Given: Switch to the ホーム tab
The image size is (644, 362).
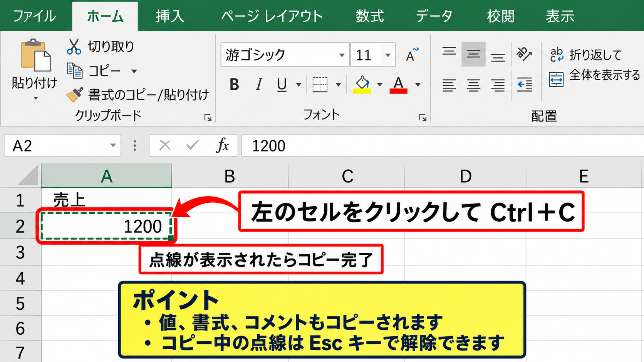Looking at the screenshot, I should (x=105, y=16).
